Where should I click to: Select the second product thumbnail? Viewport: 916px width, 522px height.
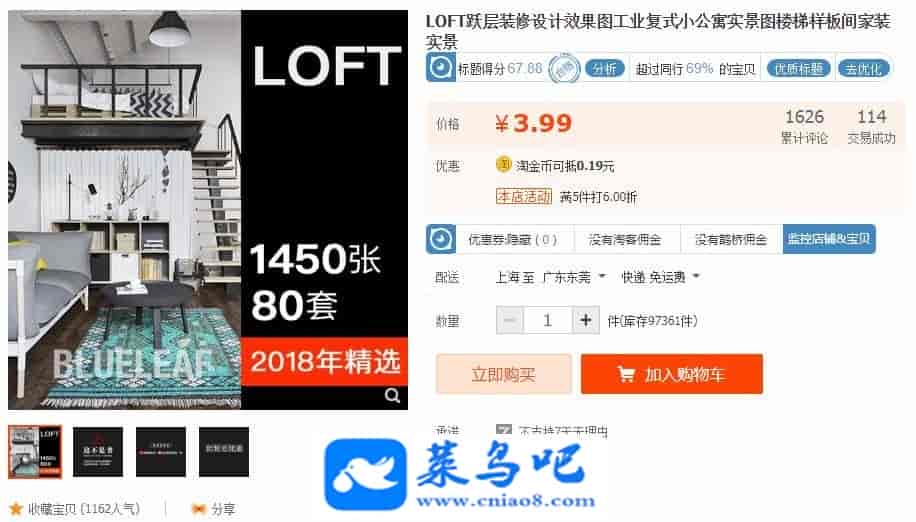[98, 452]
